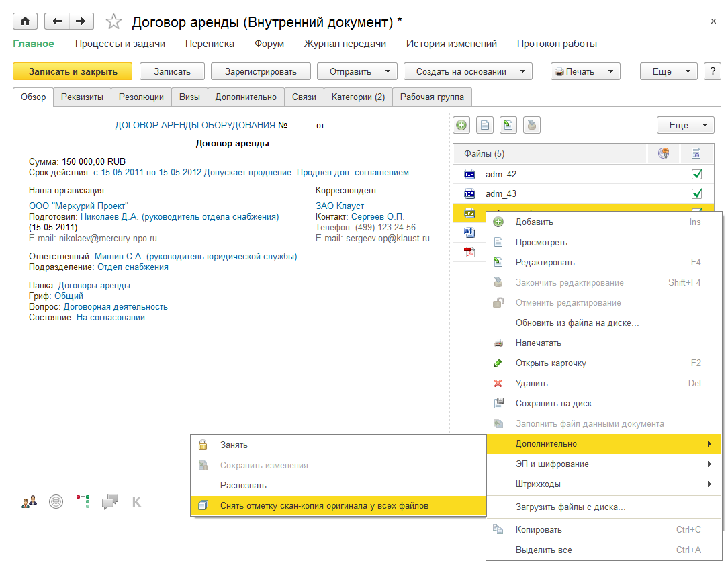
Task: Add document to favorites with star
Action: tap(113, 21)
